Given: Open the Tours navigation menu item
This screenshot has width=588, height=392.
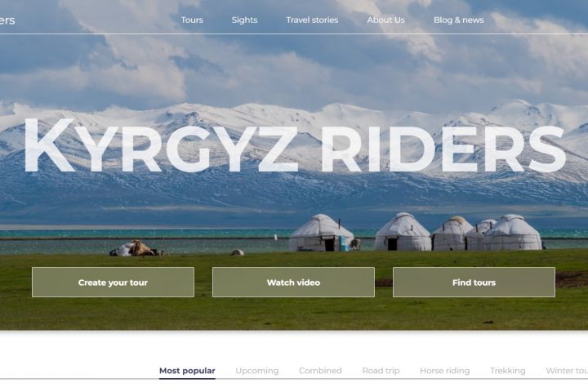Looking at the screenshot, I should (192, 20).
